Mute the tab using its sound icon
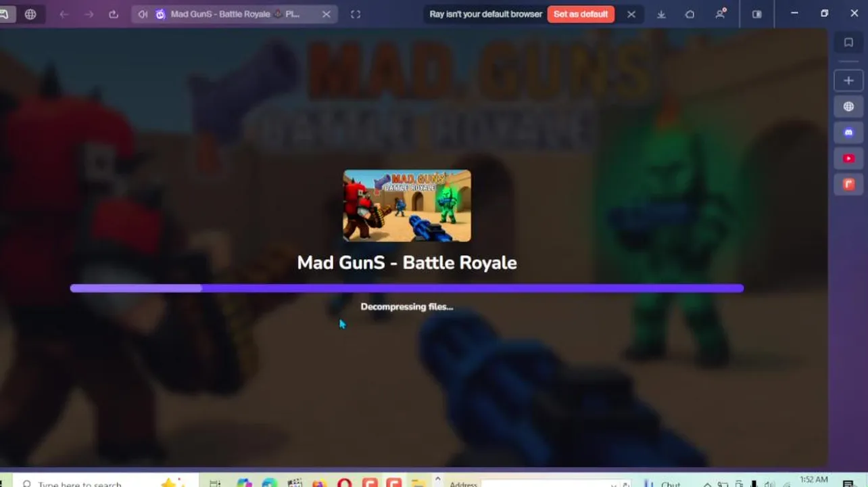The width and height of the screenshot is (868, 487). point(143,14)
